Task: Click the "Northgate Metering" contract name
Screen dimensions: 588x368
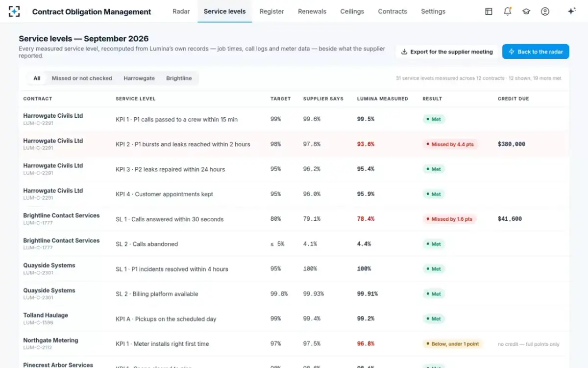Action: (x=50, y=341)
